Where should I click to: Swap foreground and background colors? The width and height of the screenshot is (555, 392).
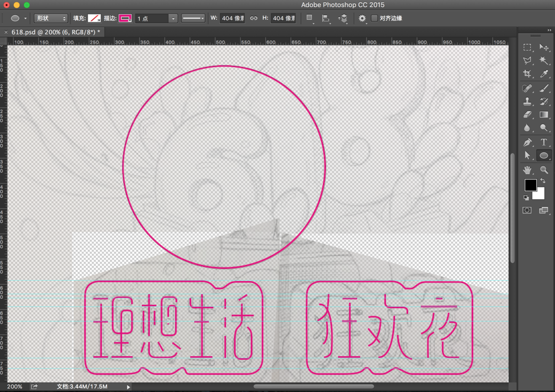(x=543, y=181)
